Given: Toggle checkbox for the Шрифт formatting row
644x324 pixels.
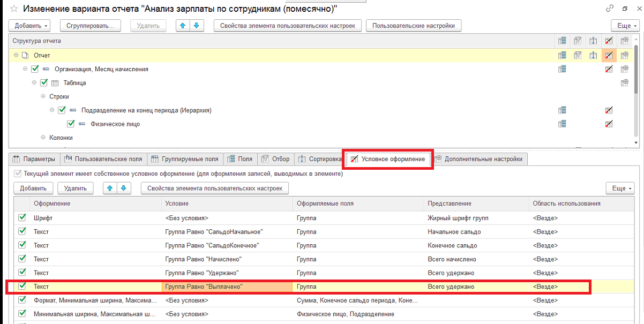Looking at the screenshot, I should click(x=22, y=218).
